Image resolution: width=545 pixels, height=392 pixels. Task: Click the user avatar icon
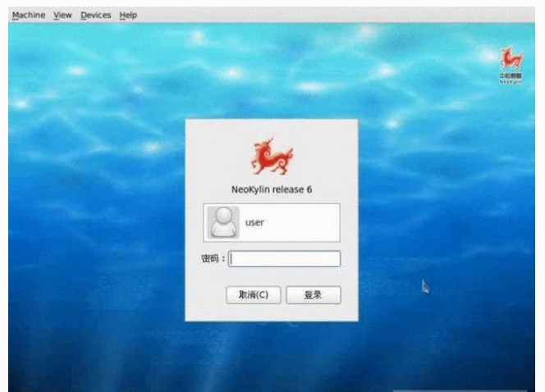pyautogui.click(x=223, y=222)
